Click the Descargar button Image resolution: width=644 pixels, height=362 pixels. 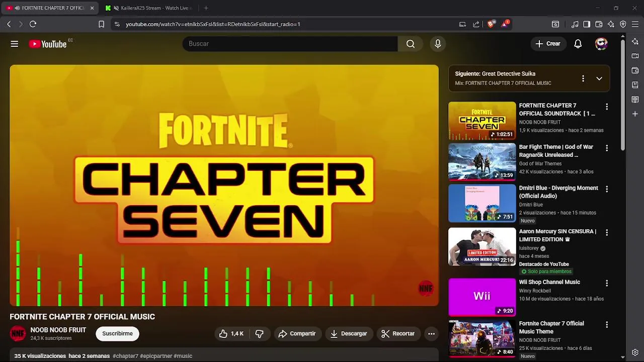tap(349, 333)
